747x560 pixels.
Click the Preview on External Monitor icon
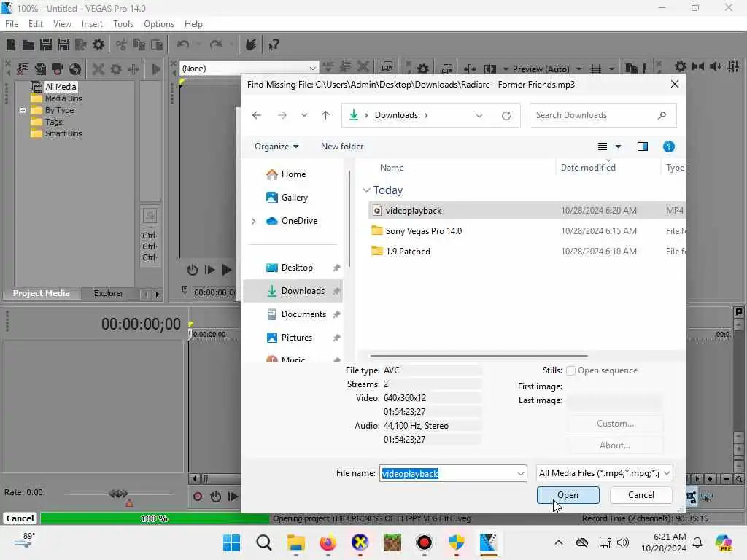[447, 69]
